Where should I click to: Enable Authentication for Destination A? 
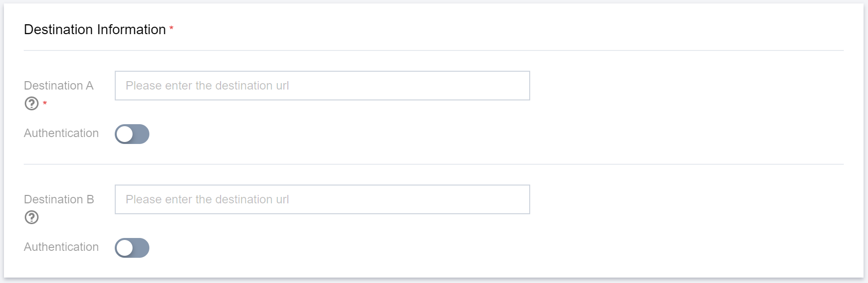tap(132, 134)
